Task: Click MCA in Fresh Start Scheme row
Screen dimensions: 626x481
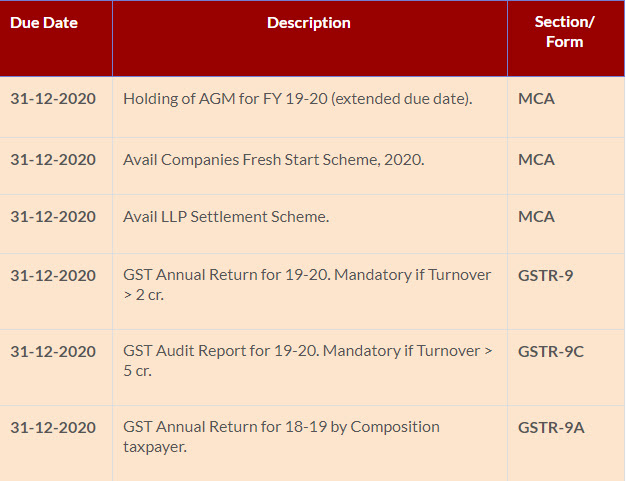Action: (x=536, y=159)
